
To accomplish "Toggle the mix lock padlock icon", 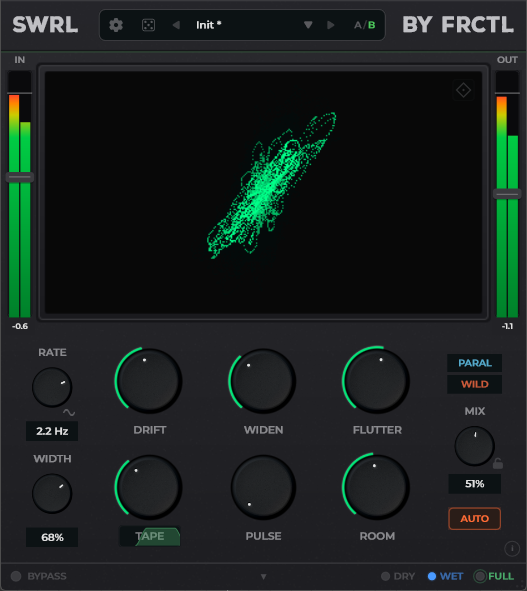I will click(498, 464).
